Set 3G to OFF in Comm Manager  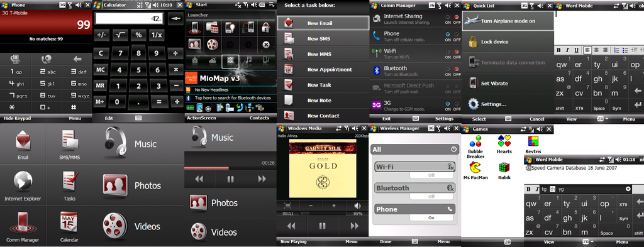[x=457, y=104]
